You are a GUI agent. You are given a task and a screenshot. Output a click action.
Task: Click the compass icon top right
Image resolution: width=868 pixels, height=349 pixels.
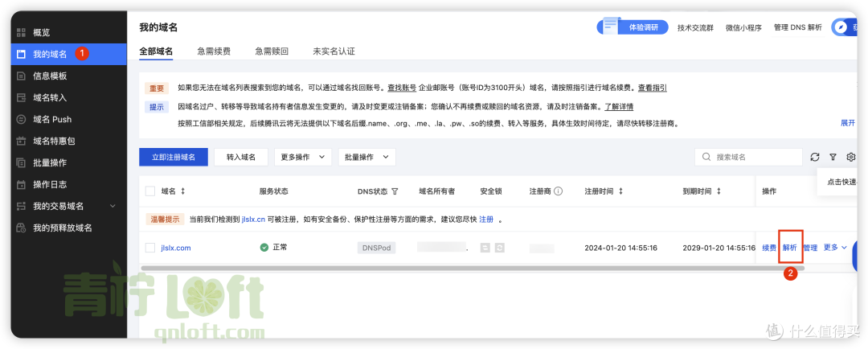(841, 27)
